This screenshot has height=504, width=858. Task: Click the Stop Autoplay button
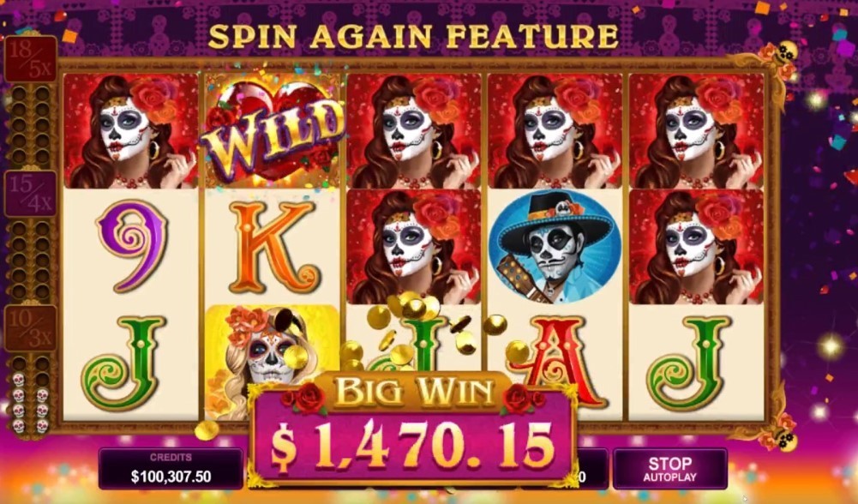669,469
